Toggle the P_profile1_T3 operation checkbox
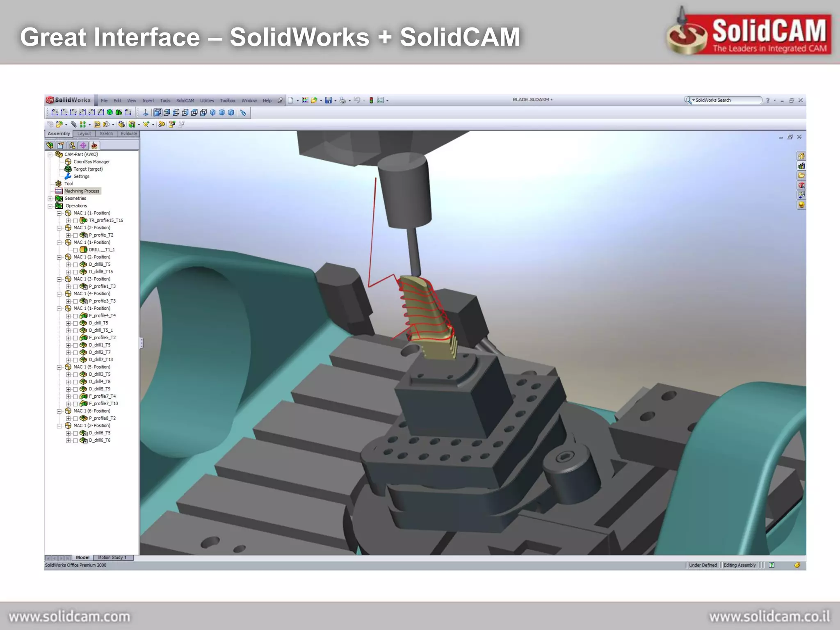 click(75, 287)
